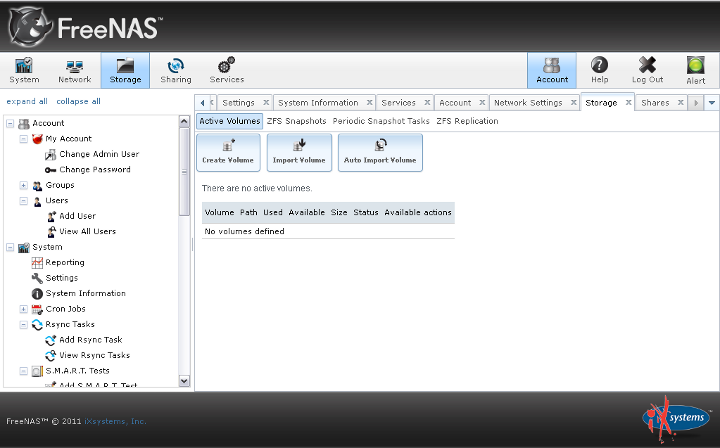Open the Help question mark icon
720x448 pixels.
click(599, 70)
